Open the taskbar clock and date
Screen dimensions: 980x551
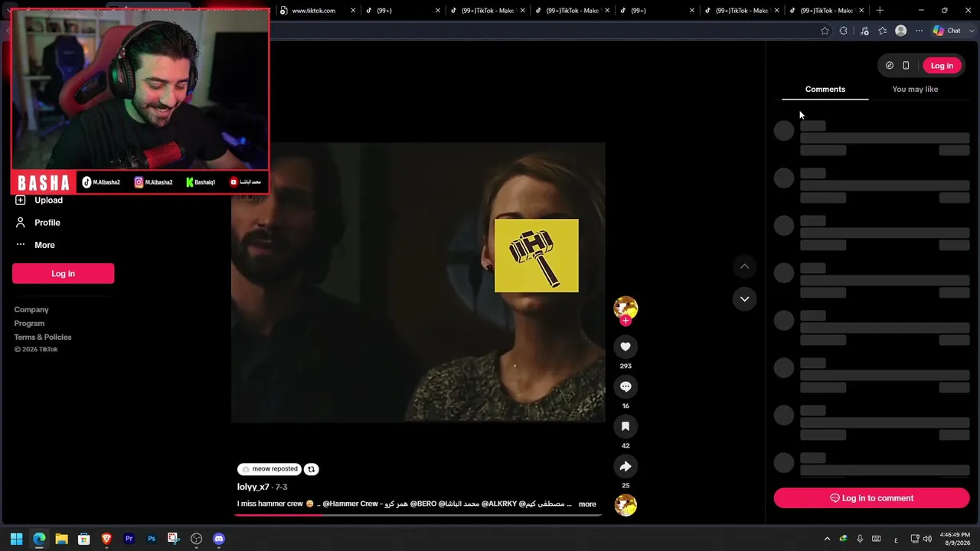coord(955,539)
